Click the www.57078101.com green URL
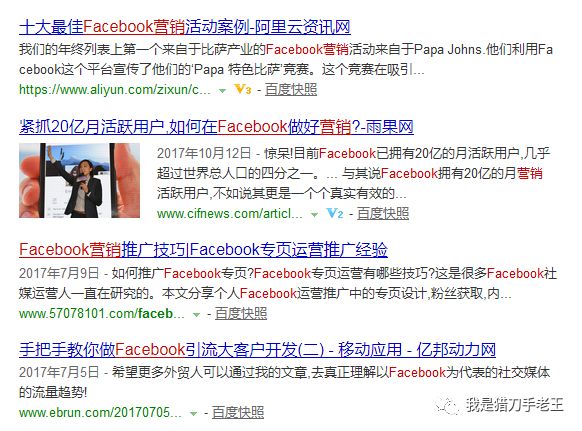The height and width of the screenshot is (431, 582). tap(101, 314)
